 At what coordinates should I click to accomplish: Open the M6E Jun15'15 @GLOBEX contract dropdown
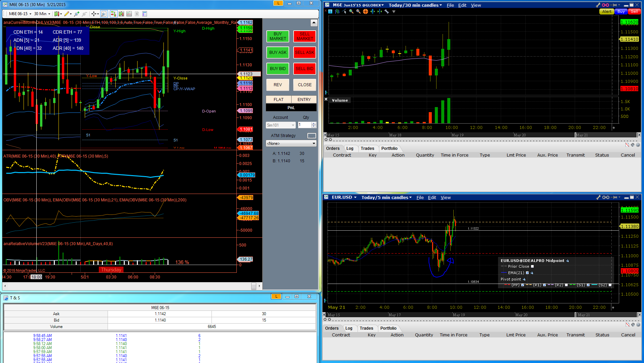358,5
